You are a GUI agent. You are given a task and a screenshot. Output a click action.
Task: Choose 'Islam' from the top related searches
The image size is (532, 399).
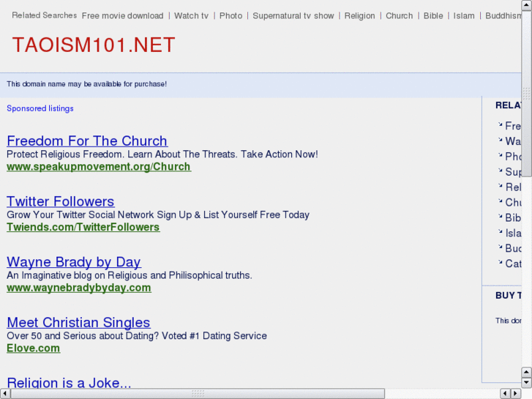[464, 15]
